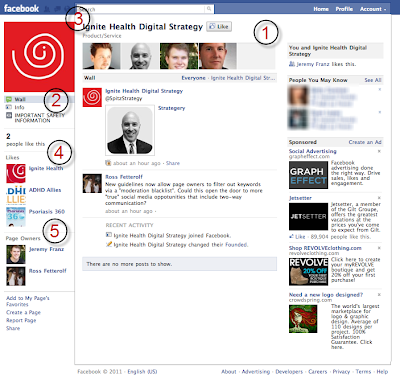This screenshot has width=400, height=386.
Task: Open Jeremy Franz under Page Owners
Action: [x=46, y=249]
